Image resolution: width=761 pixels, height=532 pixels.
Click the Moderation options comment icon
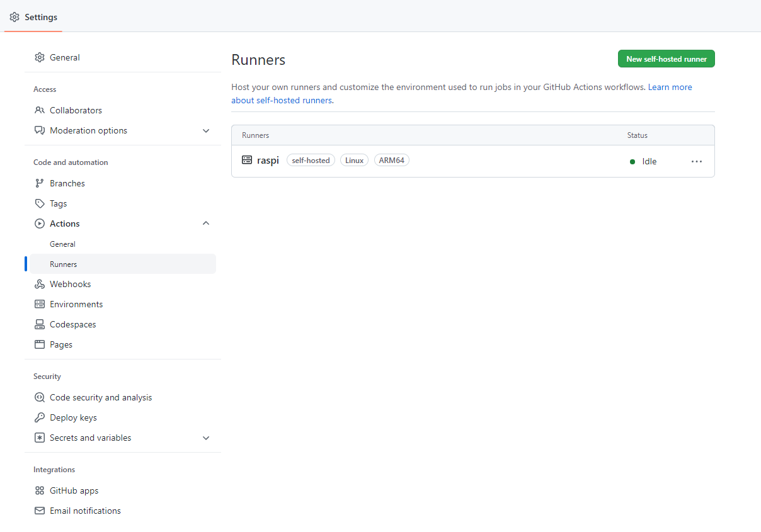(40, 130)
